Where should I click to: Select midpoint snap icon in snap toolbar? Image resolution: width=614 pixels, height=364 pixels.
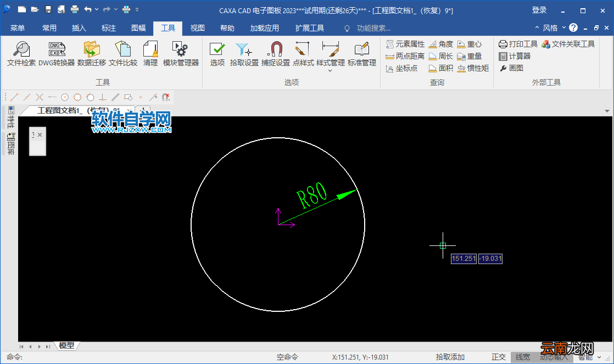click(27, 97)
